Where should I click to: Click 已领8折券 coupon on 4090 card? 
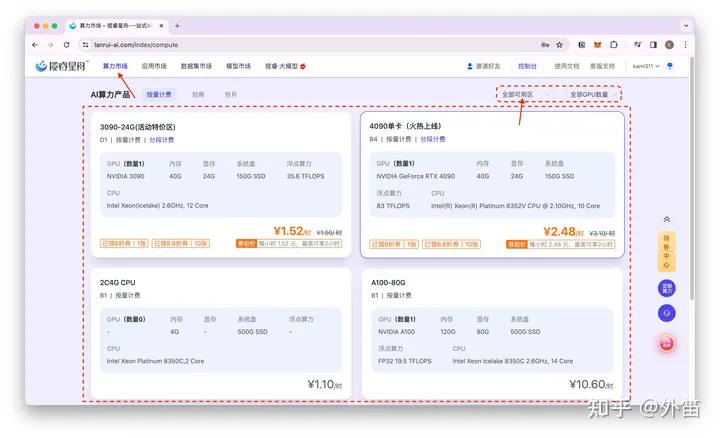pos(394,244)
